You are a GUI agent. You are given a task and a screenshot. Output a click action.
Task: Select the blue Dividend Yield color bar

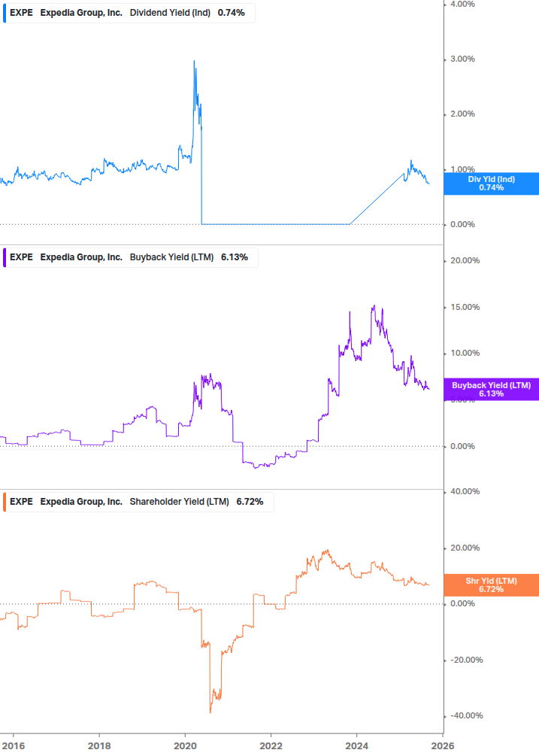coord(5,13)
